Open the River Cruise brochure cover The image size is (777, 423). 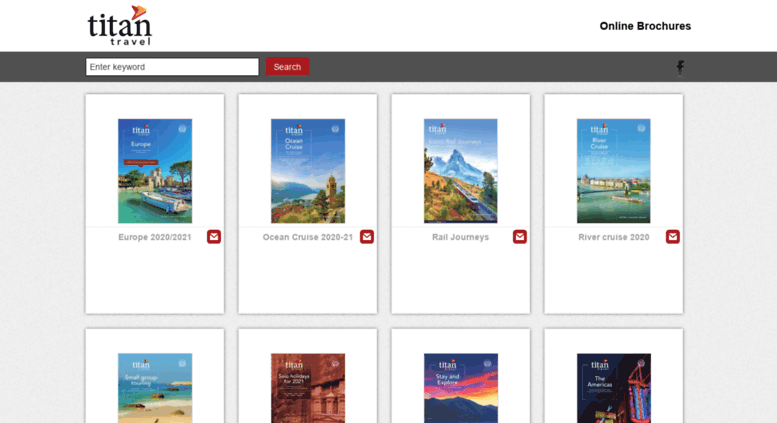(x=613, y=171)
